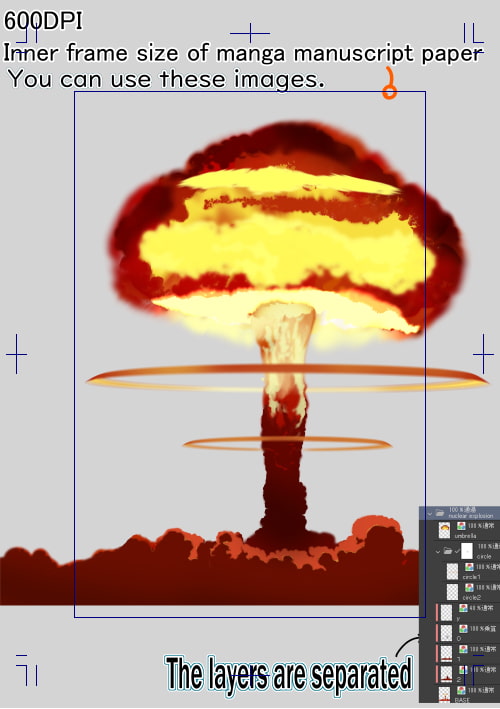Click the BASE layer name
This screenshot has width=500, height=709.
462,700
